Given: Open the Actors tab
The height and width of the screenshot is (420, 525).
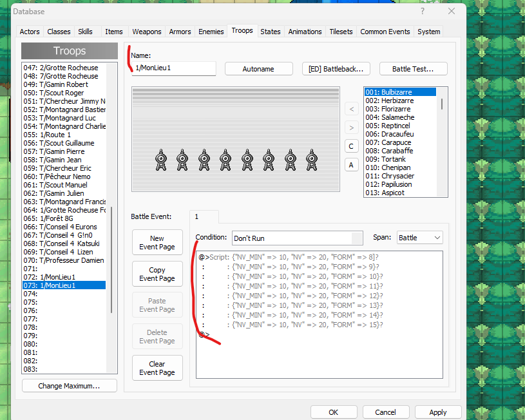Looking at the screenshot, I should (30, 32).
